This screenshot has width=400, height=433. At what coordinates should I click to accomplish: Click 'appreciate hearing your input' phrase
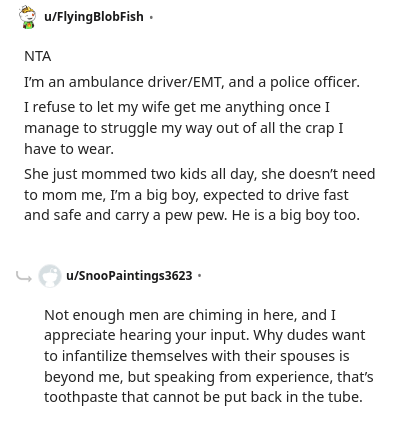tap(146, 335)
